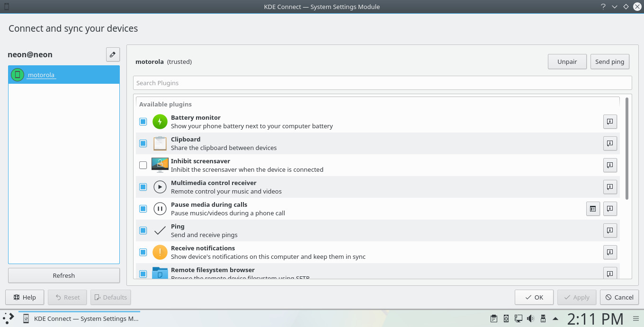Expand hidden system tray icons arrow
Screen dimensions: 644x327
[x=555, y=318]
